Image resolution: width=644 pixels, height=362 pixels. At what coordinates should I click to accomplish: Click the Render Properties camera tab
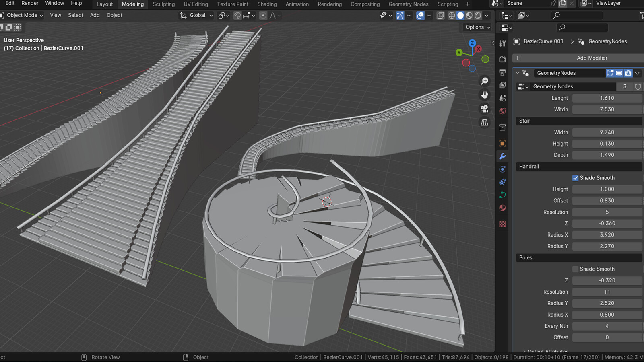(502, 59)
